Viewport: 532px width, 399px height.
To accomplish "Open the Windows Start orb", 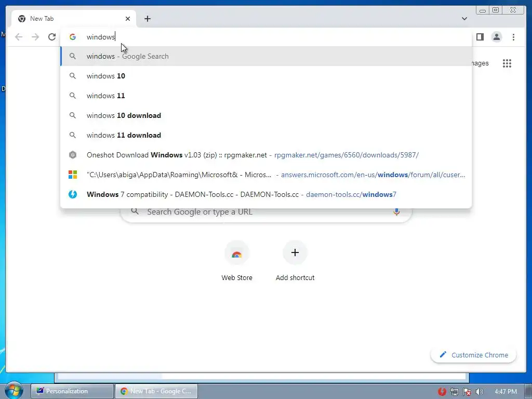I will (14, 391).
